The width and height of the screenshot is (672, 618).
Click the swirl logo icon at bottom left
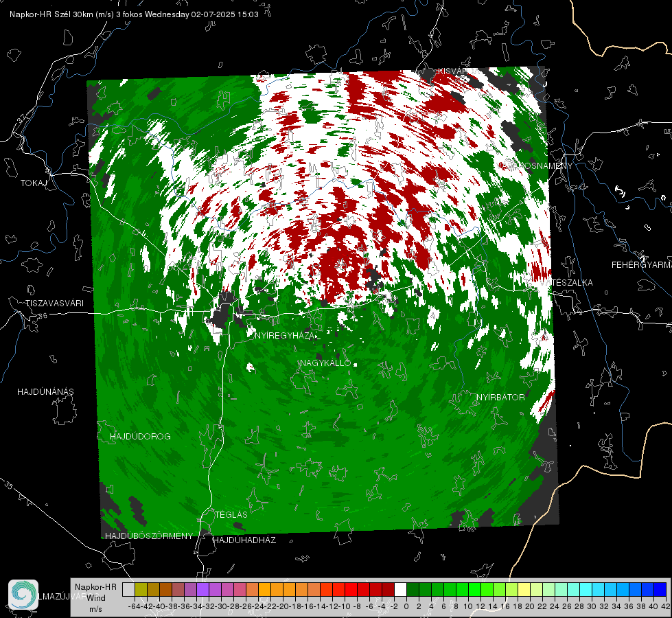23,595
